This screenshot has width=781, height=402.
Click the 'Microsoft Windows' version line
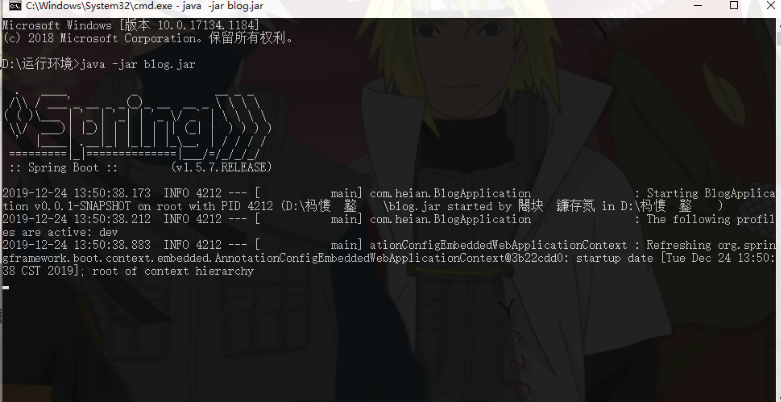tap(130, 25)
